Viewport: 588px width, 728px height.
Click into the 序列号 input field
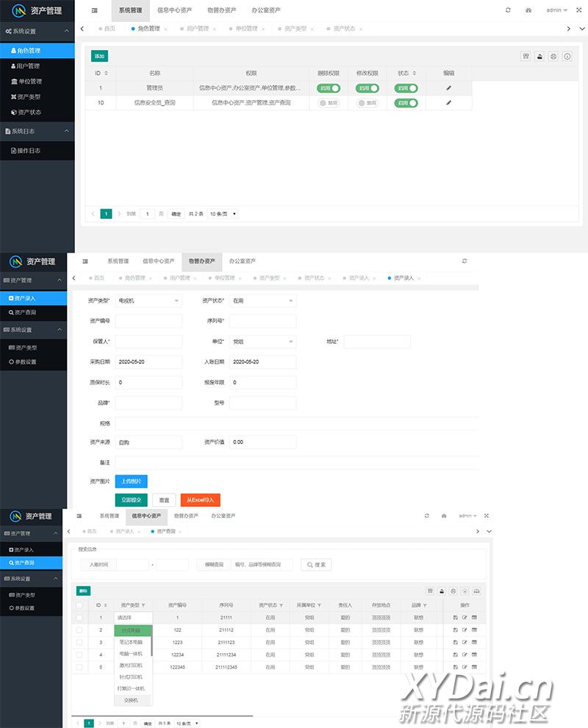(x=263, y=321)
